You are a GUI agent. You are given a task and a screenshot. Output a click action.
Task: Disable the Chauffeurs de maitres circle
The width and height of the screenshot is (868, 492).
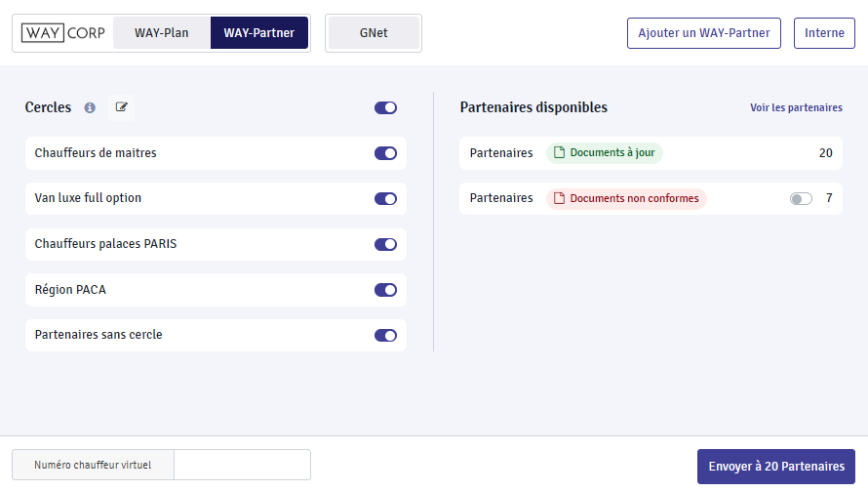[x=385, y=153]
